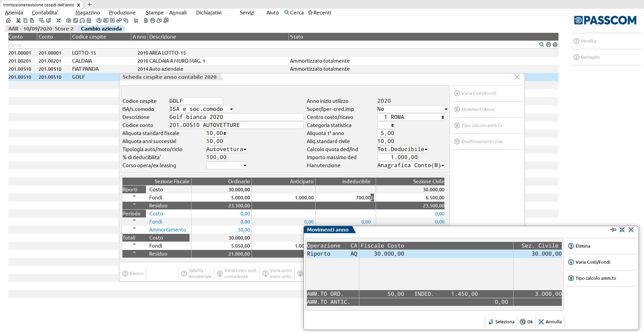Open the Aliquota standard fiscale list selector
Viewport: 644px width, 332px height.
(225, 133)
